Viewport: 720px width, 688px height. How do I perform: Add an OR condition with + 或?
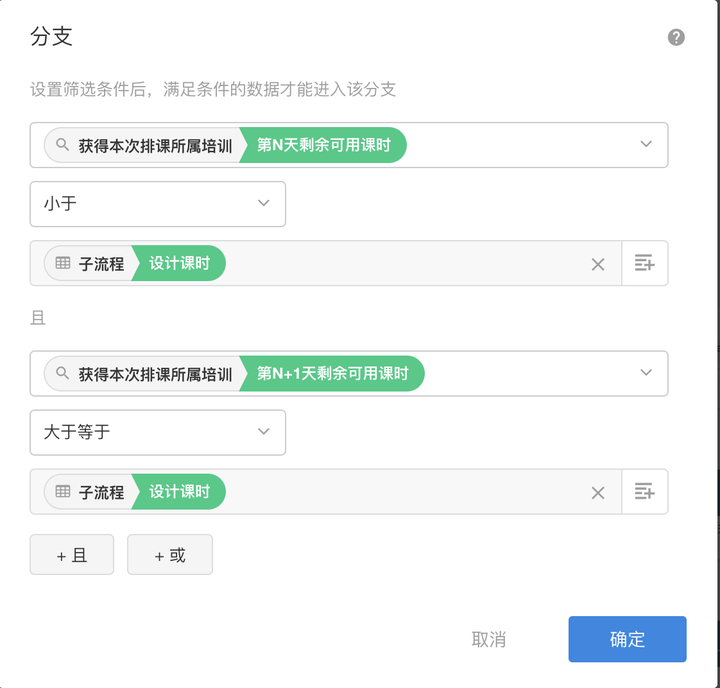(170, 555)
